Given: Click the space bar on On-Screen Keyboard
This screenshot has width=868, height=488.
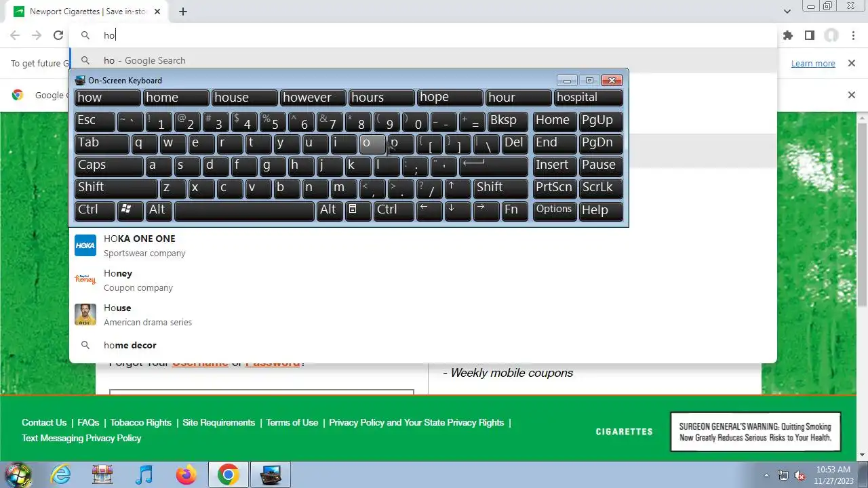Looking at the screenshot, I should coord(244,211).
